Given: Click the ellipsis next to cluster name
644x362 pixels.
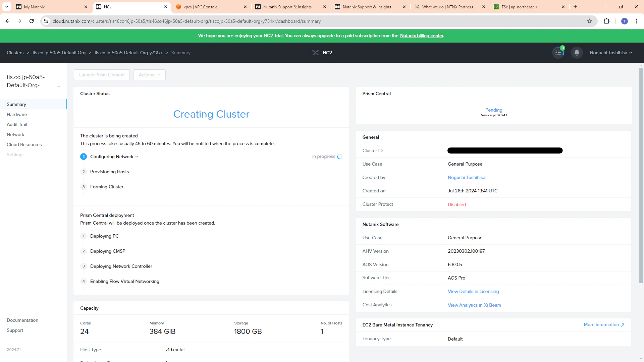Looking at the screenshot, I should pyautogui.click(x=58, y=86).
